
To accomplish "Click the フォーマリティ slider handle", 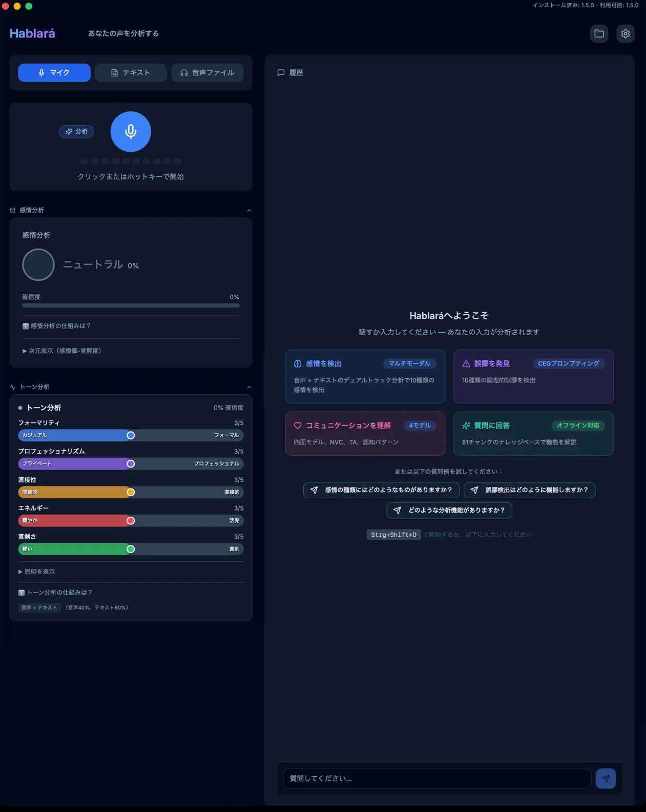I will point(131,435).
